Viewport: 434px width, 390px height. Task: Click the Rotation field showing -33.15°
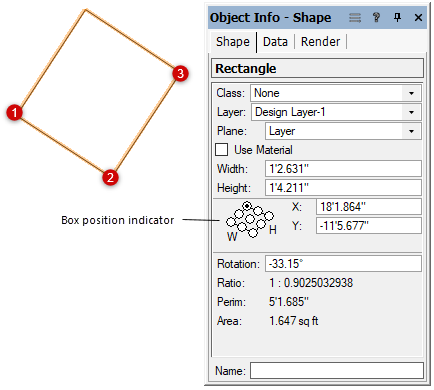(343, 264)
